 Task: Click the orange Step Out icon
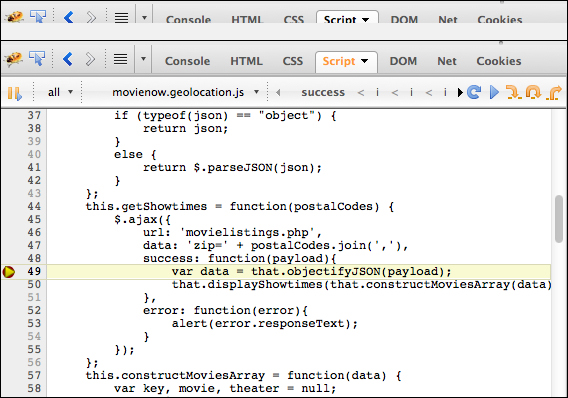click(554, 92)
